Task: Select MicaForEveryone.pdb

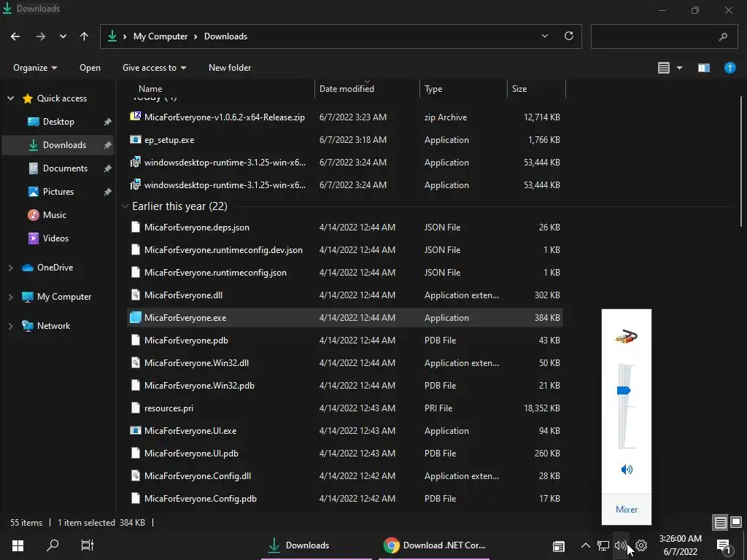Action: (186, 340)
